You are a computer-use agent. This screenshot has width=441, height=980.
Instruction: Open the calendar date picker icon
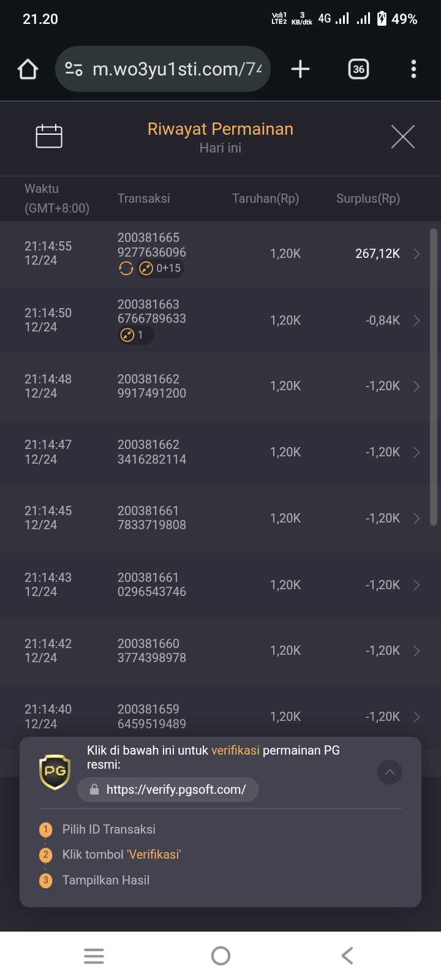(49, 136)
